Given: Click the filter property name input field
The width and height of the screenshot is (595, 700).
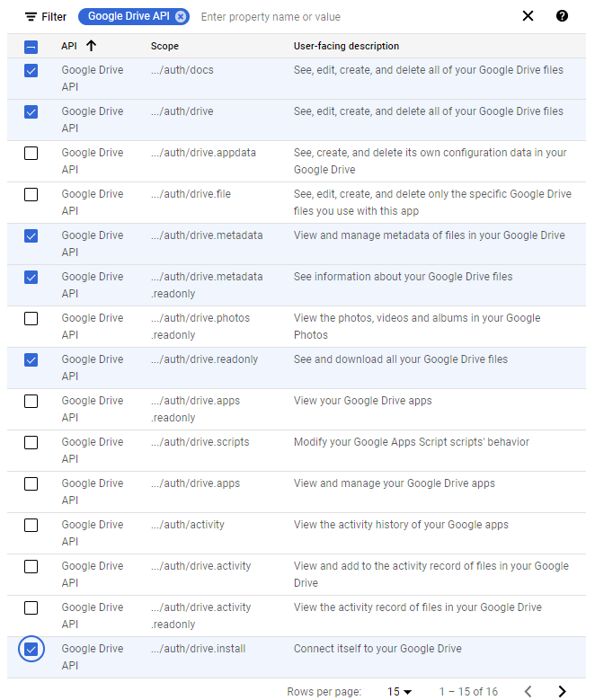Looking at the screenshot, I should 351,17.
